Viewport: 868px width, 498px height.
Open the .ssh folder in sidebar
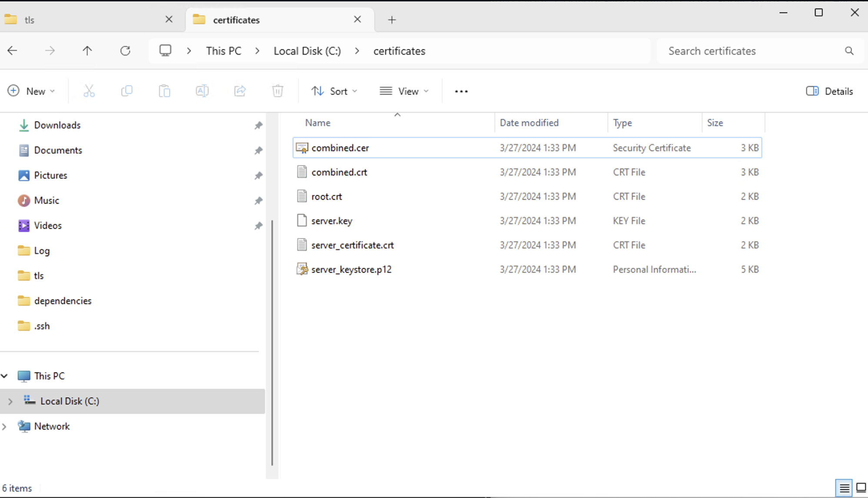(42, 326)
